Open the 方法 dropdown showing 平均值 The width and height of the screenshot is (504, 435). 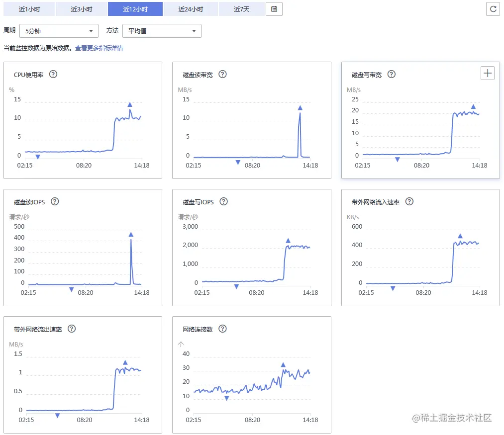tap(161, 31)
